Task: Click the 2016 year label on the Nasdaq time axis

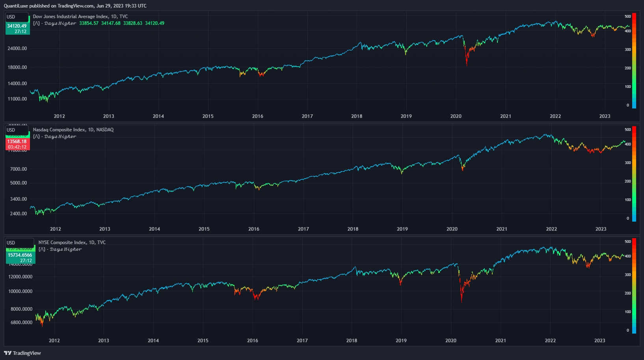Action: [254, 229]
